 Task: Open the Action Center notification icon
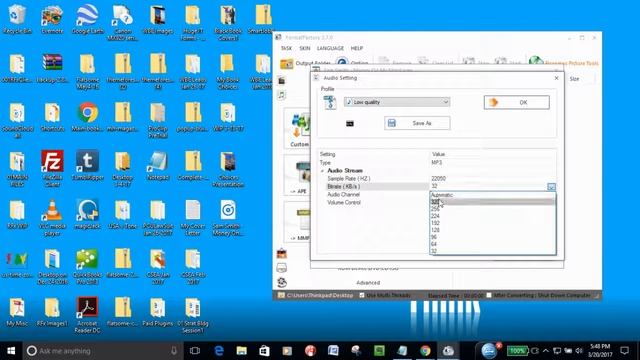tap(624, 351)
